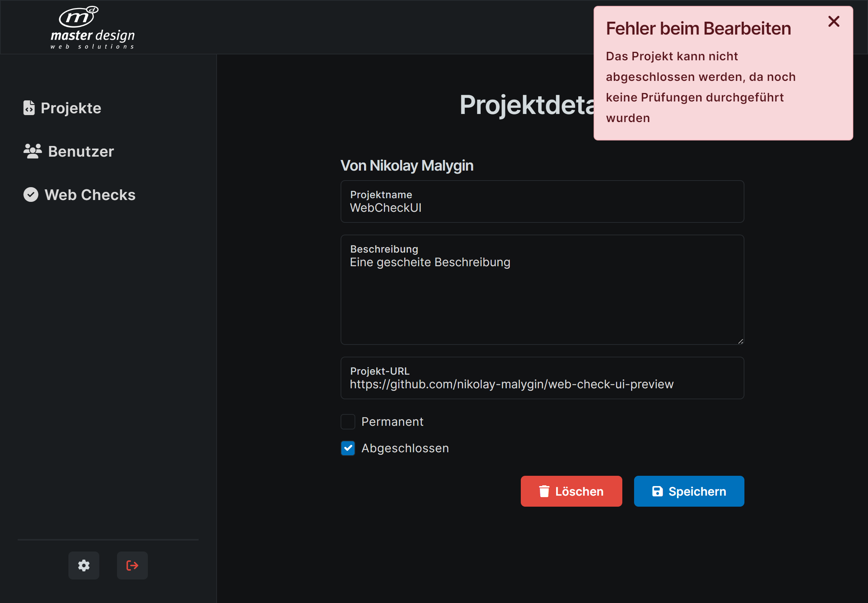Viewport: 868px width, 603px height.
Task: Click the master design logo
Action: point(93,28)
